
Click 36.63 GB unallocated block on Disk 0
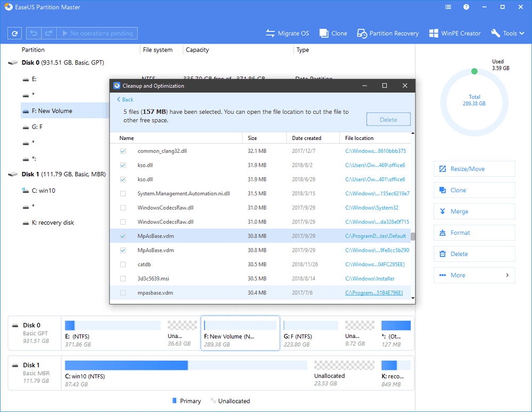[182, 334]
